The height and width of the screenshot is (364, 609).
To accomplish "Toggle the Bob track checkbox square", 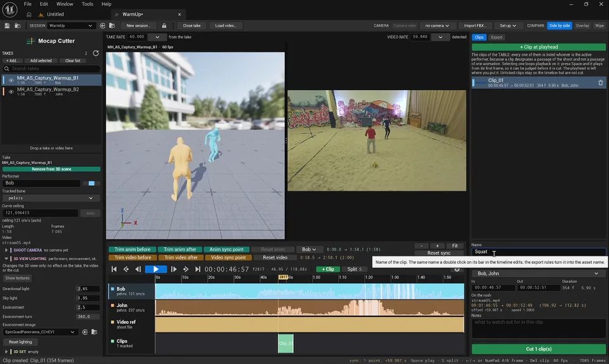I will click(x=113, y=289).
